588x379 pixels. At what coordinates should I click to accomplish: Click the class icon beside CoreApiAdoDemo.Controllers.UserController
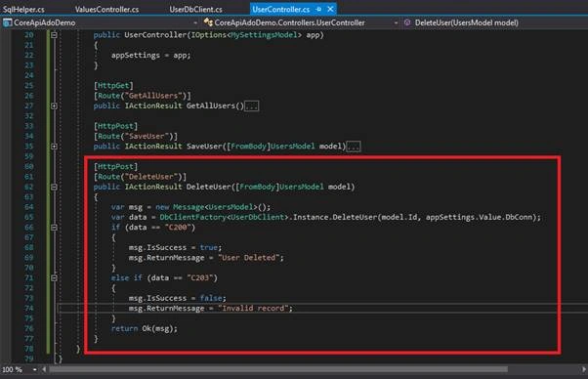tap(208, 22)
